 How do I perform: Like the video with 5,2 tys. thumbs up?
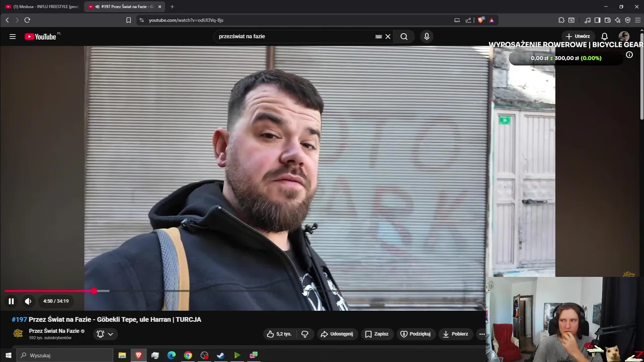pos(279,334)
